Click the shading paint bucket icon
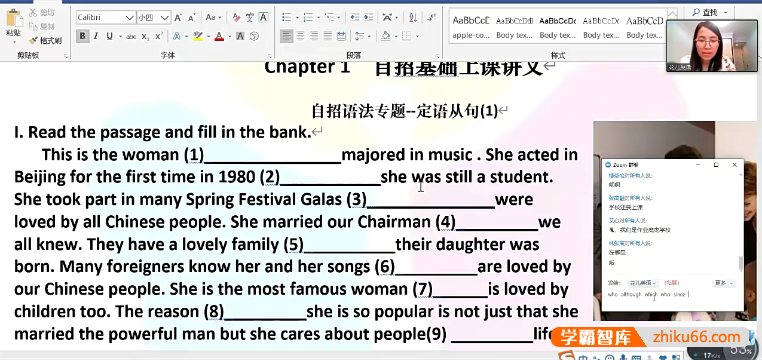This screenshot has height=360, width=762. pyautogui.click(x=385, y=36)
